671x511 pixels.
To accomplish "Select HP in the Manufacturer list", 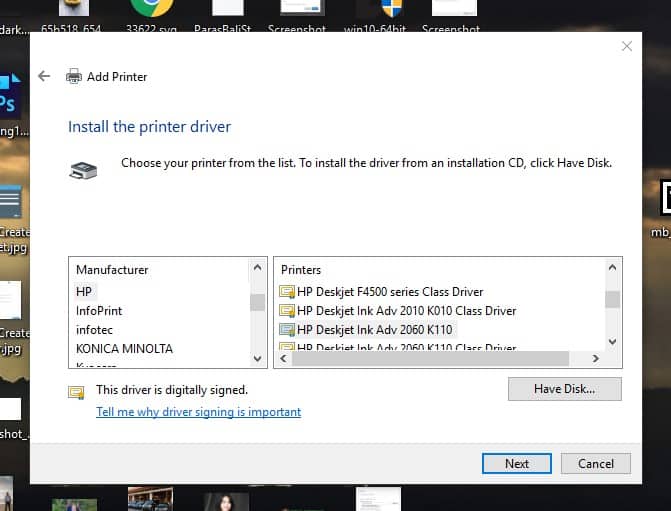I will (x=84, y=292).
